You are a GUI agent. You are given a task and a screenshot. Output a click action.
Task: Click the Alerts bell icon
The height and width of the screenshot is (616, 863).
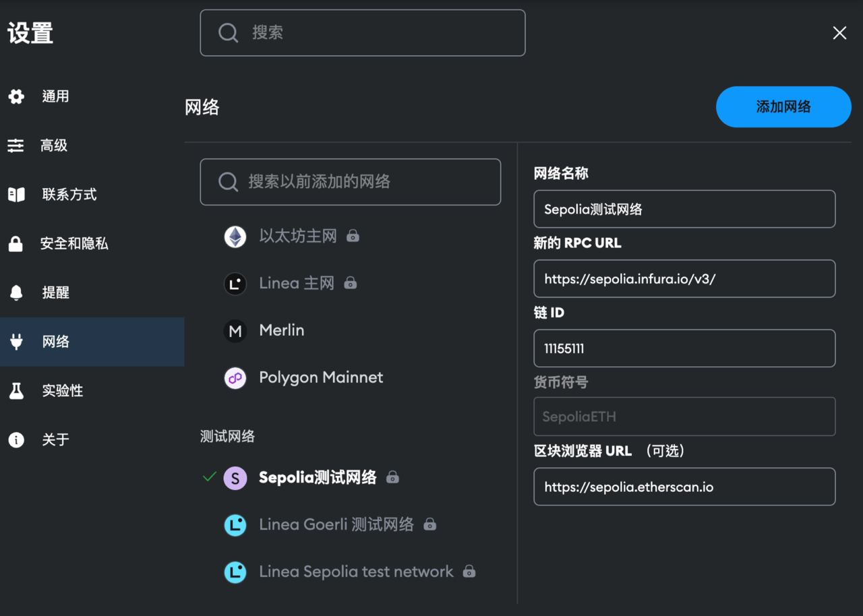coord(16,292)
